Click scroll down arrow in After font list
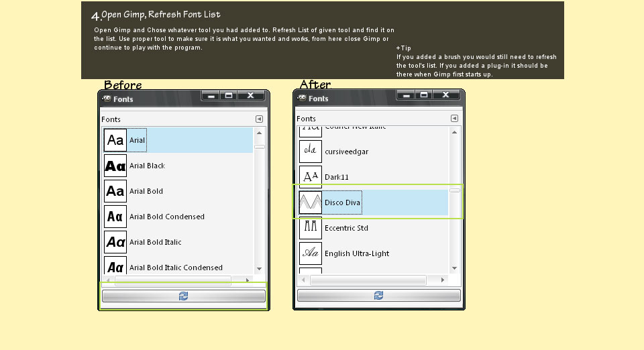644x350 pixels. pyautogui.click(x=454, y=268)
